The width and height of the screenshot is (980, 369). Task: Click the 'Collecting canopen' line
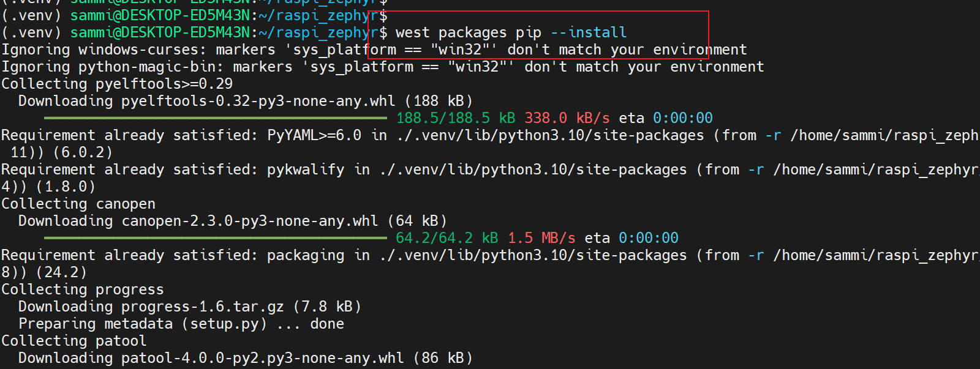(78, 204)
